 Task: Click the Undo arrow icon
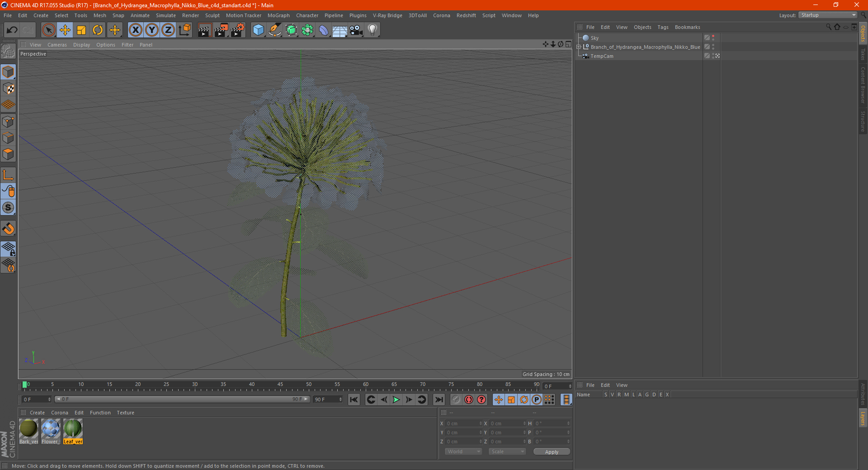coord(12,30)
